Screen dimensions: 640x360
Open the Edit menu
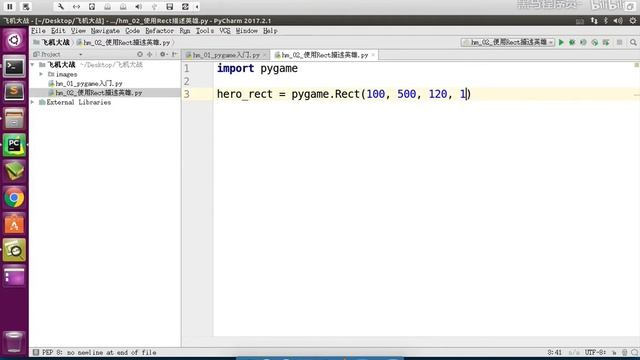click(58, 31)
